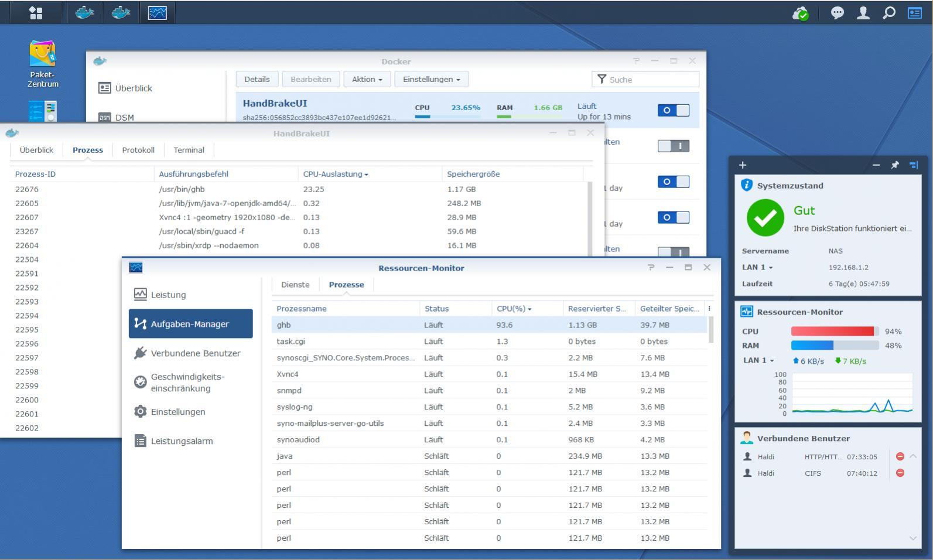Select the Prozess tab in HandBrakeUI
Image resolution: width=933 pixels, height=560 pixels.
pos(88,150)
